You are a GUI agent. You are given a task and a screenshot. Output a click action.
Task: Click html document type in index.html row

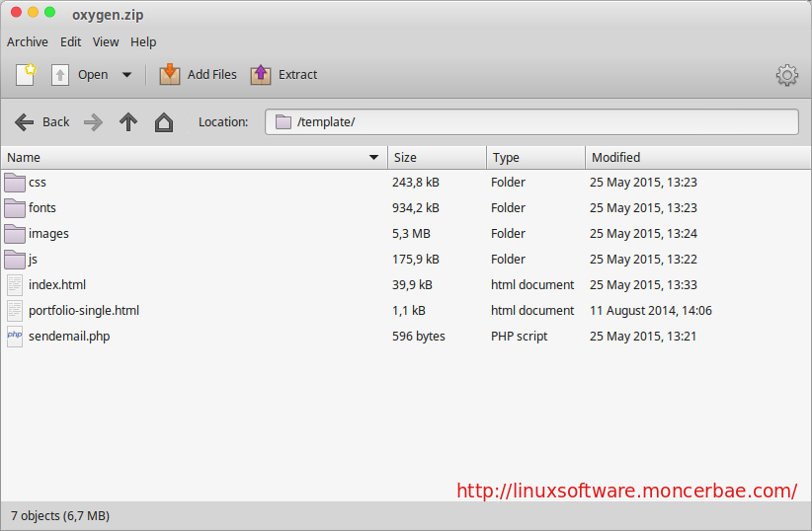tap(532, 284)
